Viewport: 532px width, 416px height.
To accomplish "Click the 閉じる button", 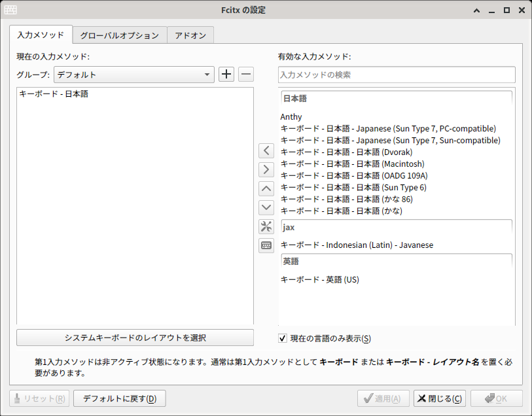I will (x=439, y=398).
